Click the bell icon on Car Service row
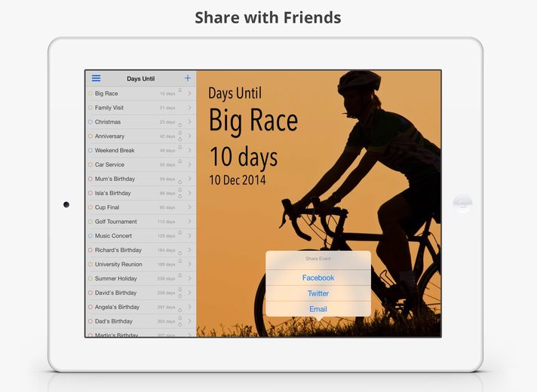 click(x=180, y=161)
